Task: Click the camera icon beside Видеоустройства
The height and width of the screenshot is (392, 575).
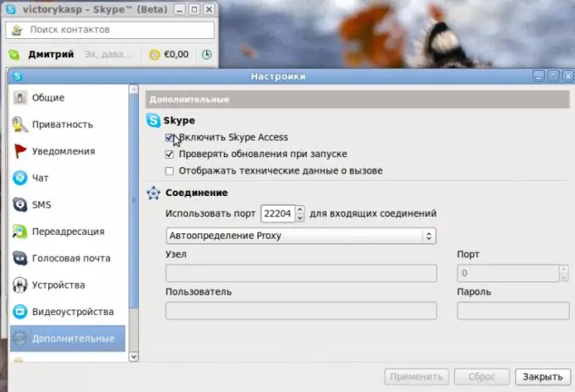Action: [19, 312]
